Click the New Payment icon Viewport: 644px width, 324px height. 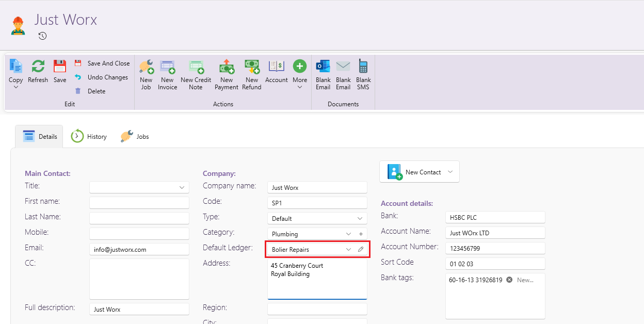point(227,67)
